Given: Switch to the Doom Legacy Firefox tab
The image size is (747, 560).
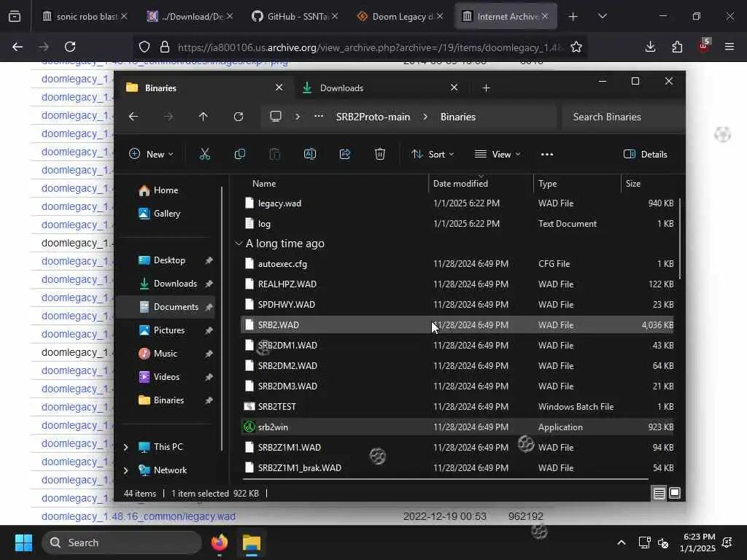Looking at the screenshot, I should click(399, 17).
